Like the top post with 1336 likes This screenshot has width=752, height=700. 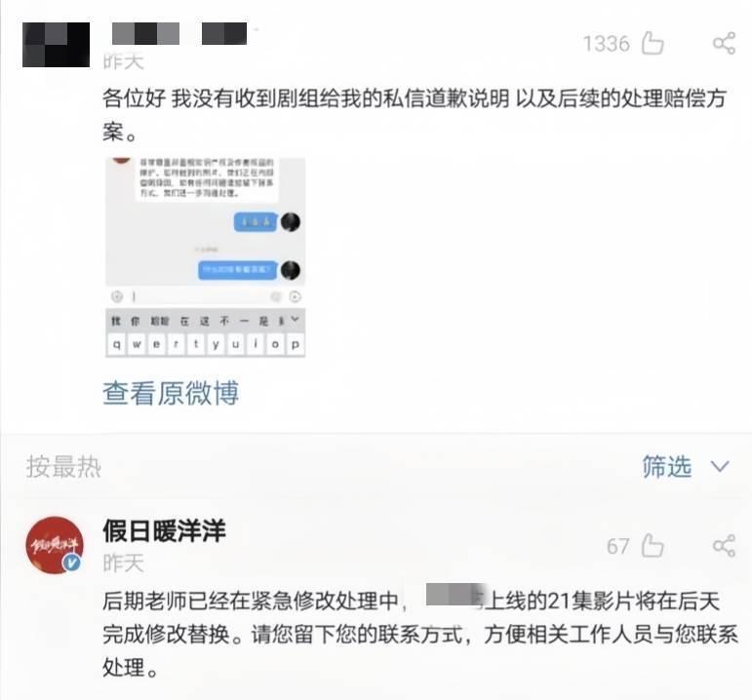[x=653, y=43]
